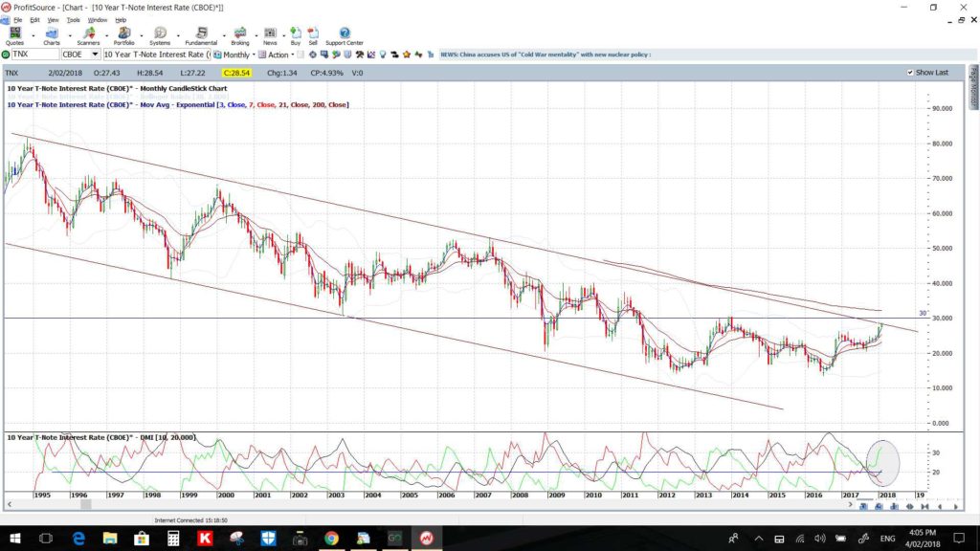Click the blue monitor icon in chart toolbar

(323, 55)
